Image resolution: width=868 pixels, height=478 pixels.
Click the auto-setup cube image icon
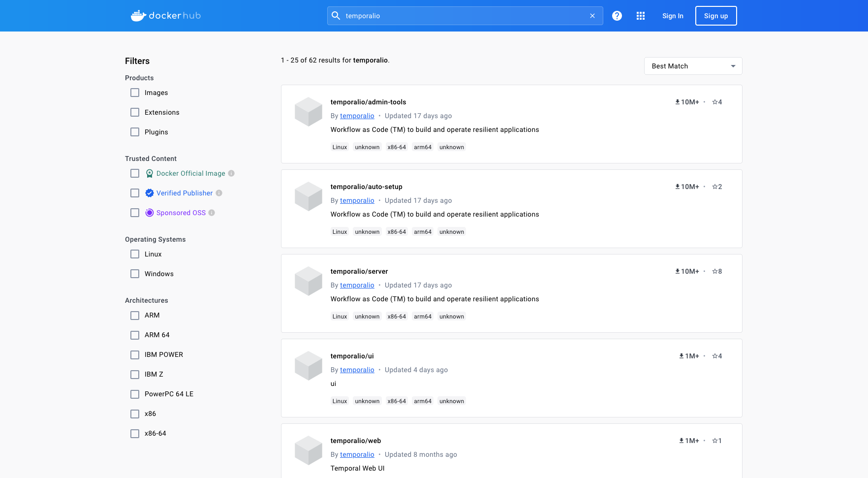click(x=309, y=196)
